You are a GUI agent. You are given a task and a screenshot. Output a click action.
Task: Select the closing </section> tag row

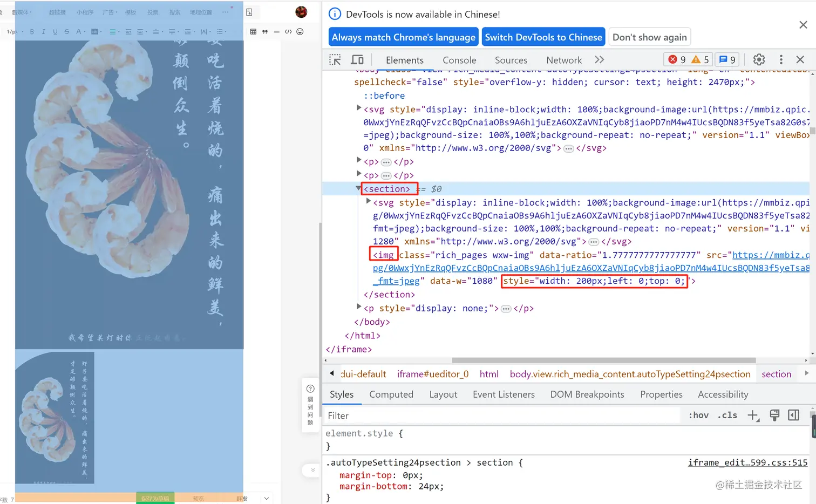coord(389,295)
